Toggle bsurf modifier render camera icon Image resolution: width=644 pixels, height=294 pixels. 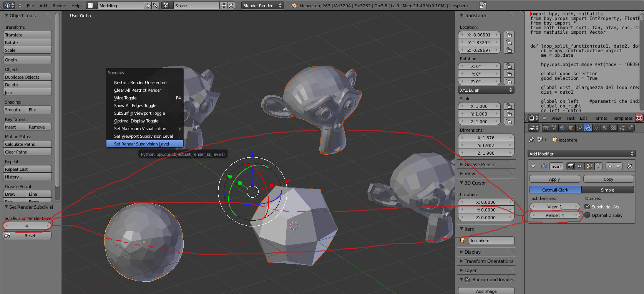tap(571, 166)
